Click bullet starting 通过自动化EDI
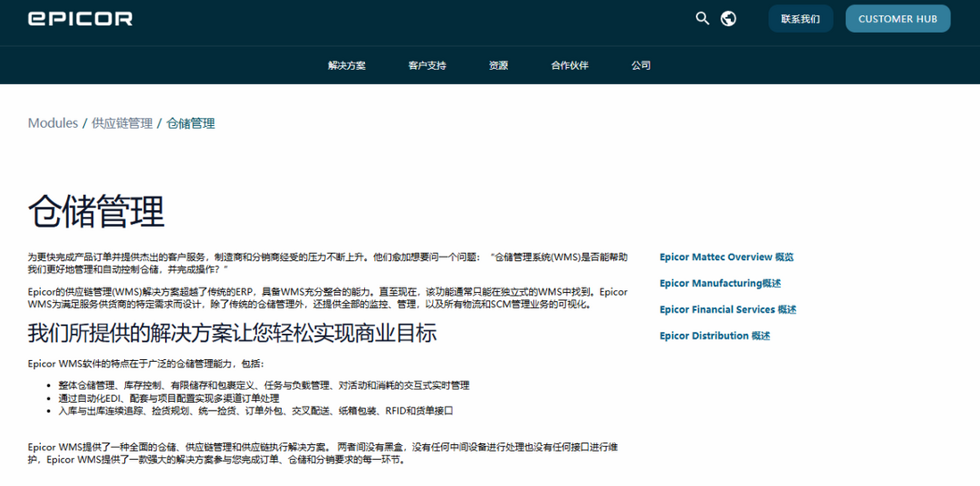Screen dimensions: 980x486 tap(169, 398)
